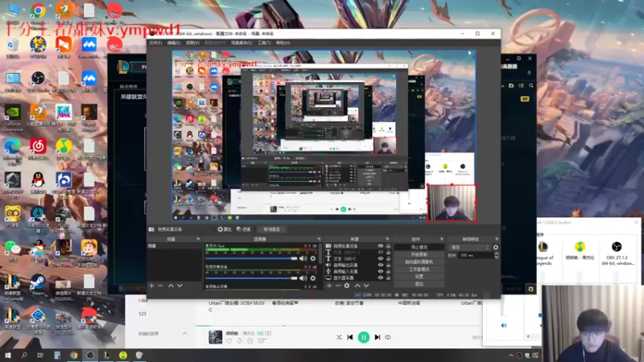Toggle shuffle mode in music player
The height and width of the screenshot is (362, 644).
click(339, 337)
